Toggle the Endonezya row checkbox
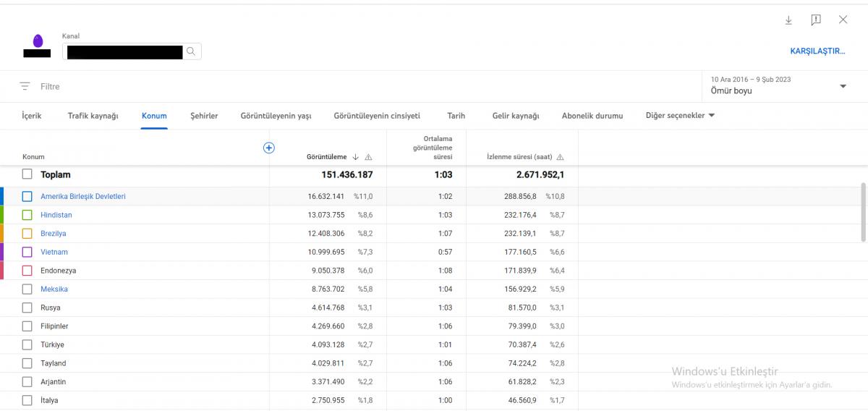Screen dimensions: 868x411 point(27,271)
